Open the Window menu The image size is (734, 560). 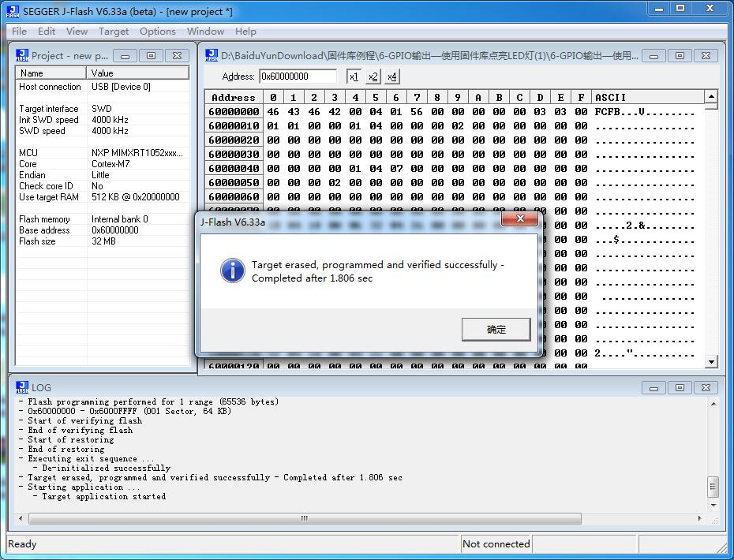point(204,32)
